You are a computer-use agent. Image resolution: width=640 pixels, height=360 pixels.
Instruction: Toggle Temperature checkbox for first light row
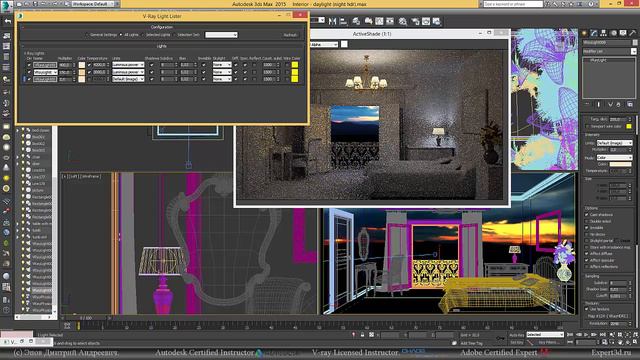[89, 65]
